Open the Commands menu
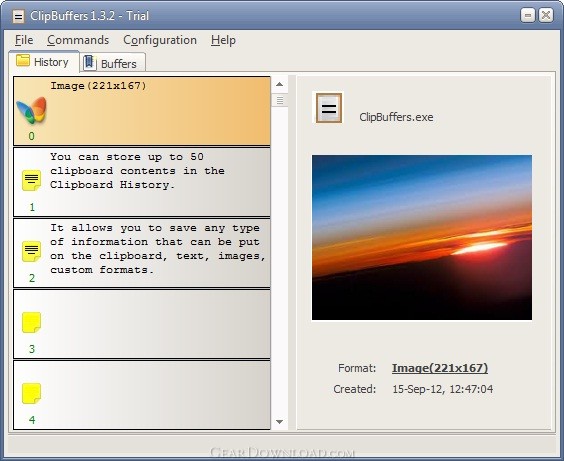Image resolution: width=564 pixels, height=461 pixels. tap(78, 40)
